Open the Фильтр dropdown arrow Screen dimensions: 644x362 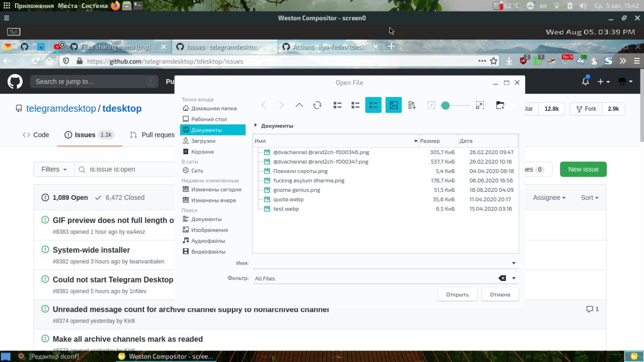514,278
